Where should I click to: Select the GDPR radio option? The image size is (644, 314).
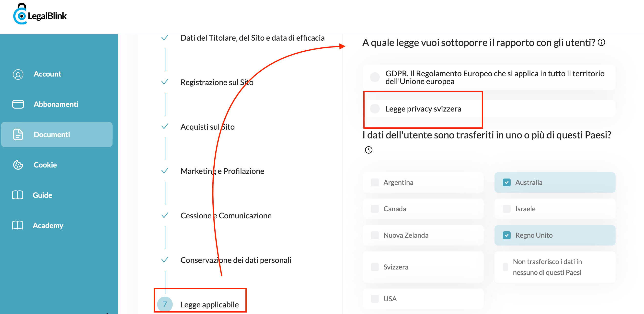click(x=375, y=77)
